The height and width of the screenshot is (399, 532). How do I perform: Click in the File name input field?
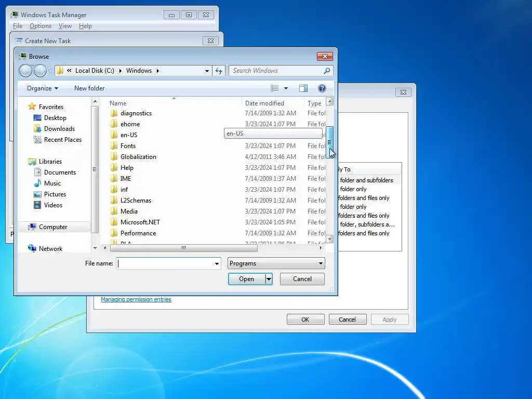click(x=165, y=263)
